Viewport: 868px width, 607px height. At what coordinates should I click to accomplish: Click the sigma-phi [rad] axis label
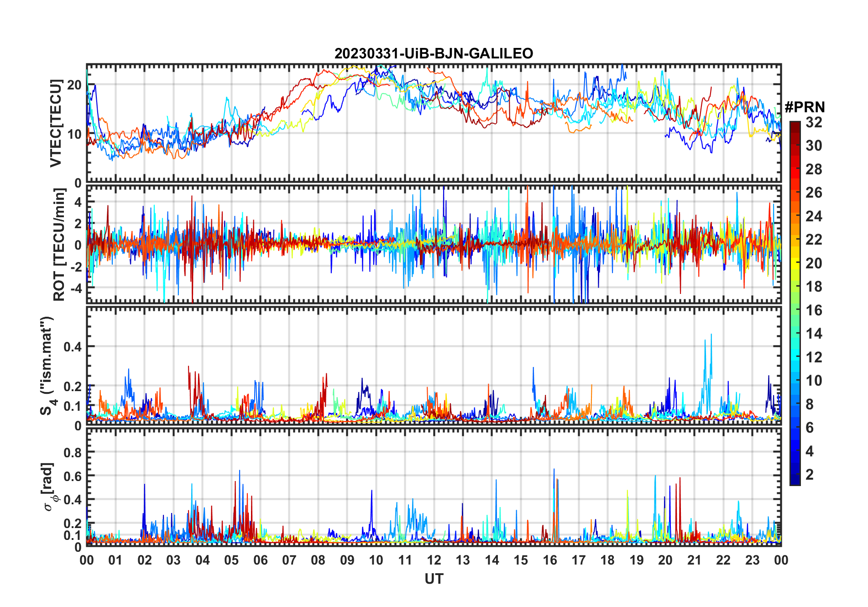click(47, 487)
